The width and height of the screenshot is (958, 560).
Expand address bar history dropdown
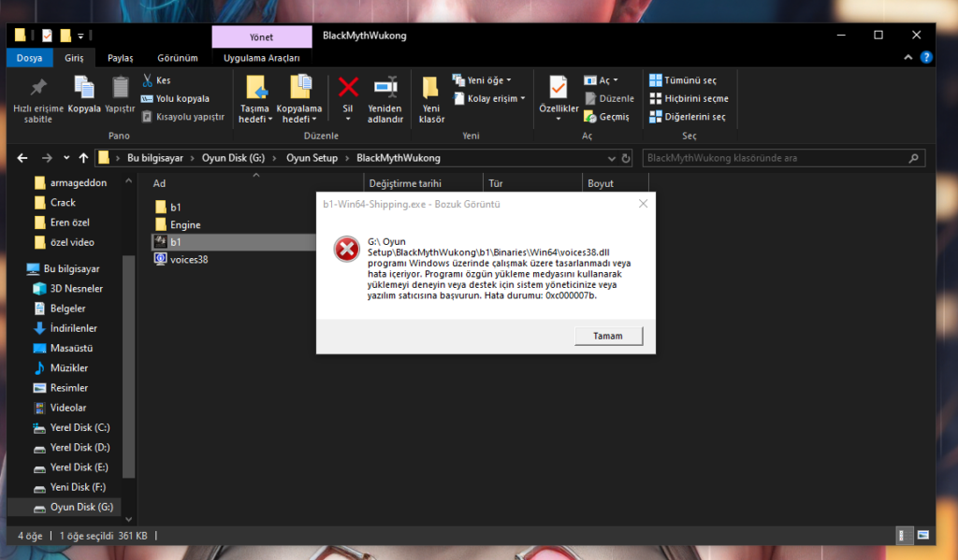click(611, 159)
